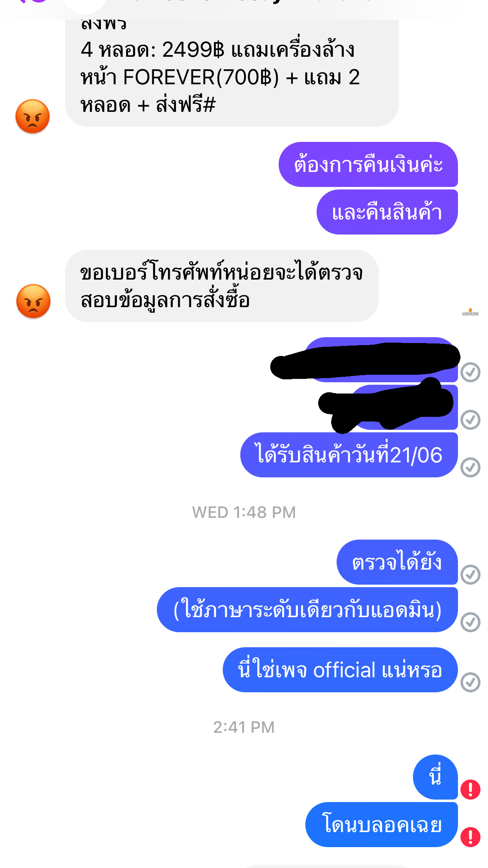This screenshot has width=488, height=868.
Task: Tap the checkmark beside "(ใช้ภาษาระดับเดียวกับแอดมิน)"
Action: pos(470,622)
